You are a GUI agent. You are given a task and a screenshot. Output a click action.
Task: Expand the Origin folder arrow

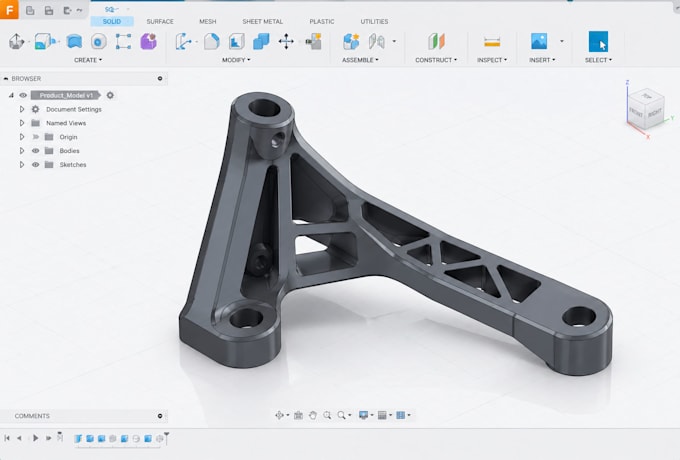[x=22, y=137]
